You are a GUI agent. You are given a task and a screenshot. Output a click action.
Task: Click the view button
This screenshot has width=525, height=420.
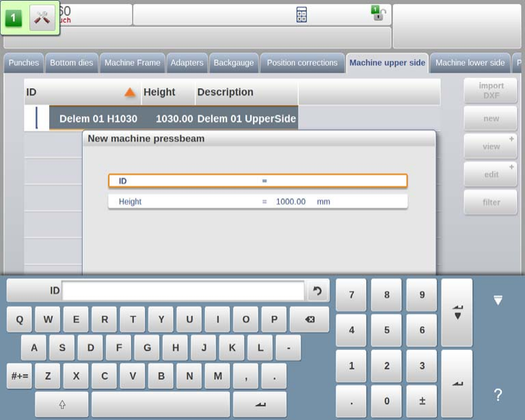(x=491, y=146)
